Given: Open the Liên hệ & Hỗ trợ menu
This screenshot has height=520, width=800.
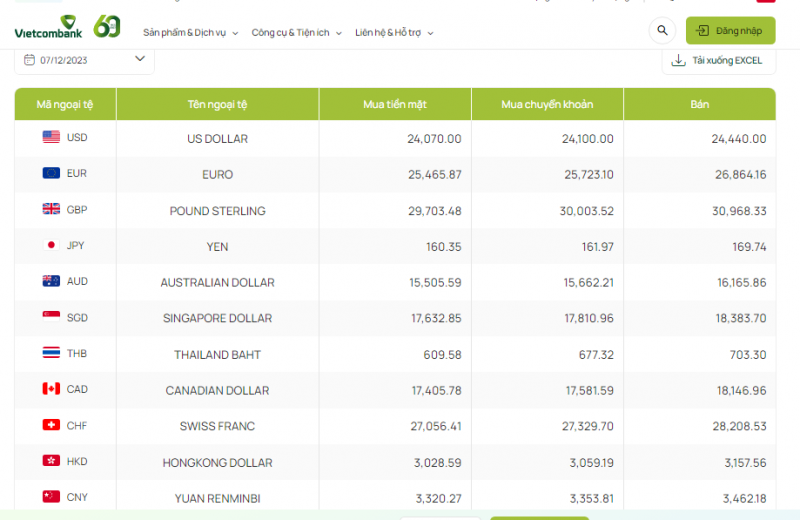Looking at the screenshot, I should [x=394, y=33].
